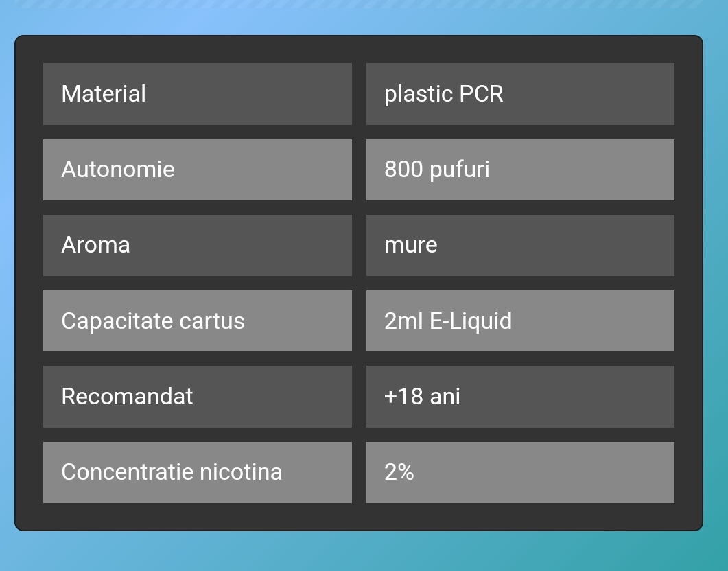
Task: Click the PCR text in material row
Action: 481,94
